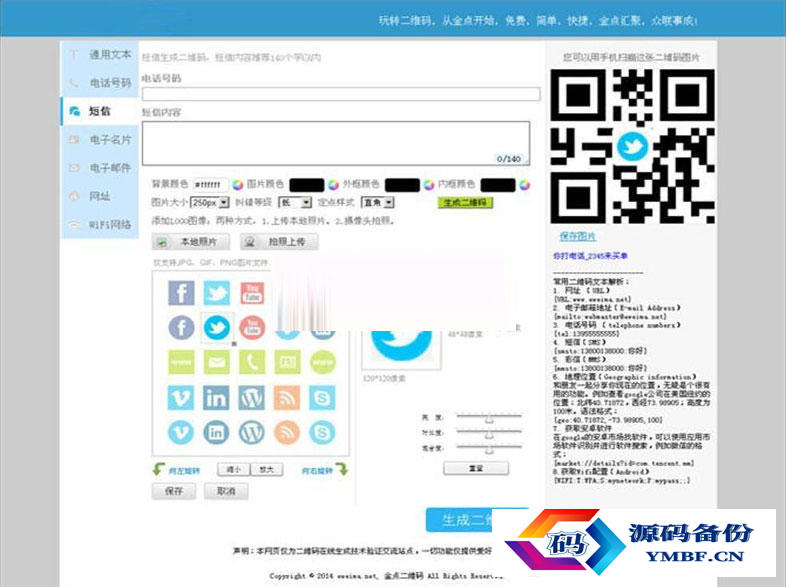Viewport: 786px width, 587px height.
Task: Pick the green envelope mail icon
Action: click(217, 362)
